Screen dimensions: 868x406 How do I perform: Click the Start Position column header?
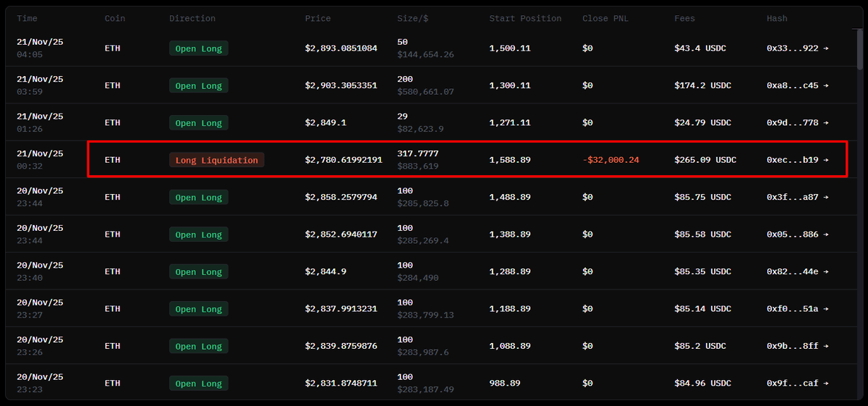(525, 18)
